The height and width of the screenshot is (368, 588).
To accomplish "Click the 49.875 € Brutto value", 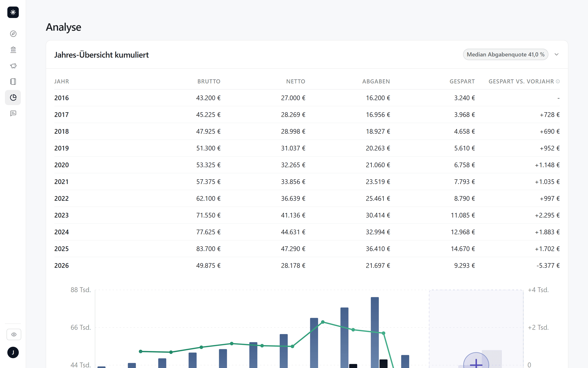I will [x=208, y=266].
